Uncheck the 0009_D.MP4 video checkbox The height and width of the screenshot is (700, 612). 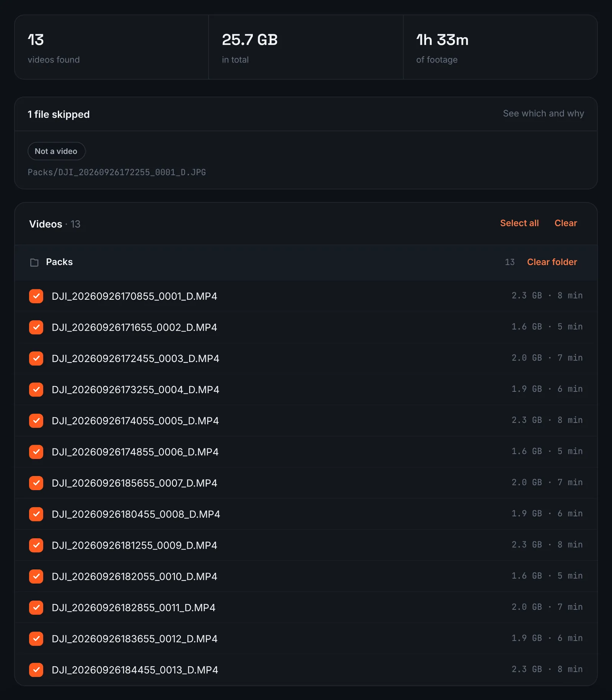point(36,545)
